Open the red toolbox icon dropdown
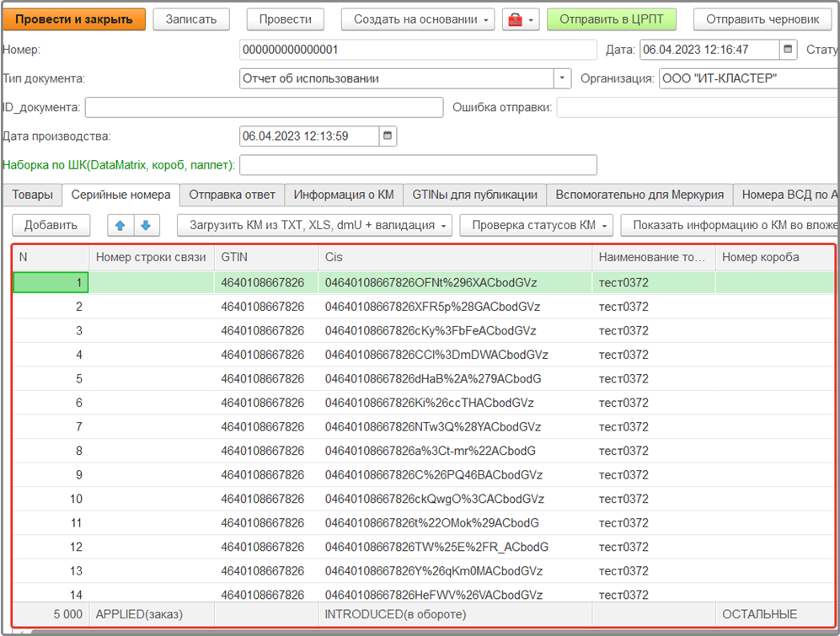Viewport: 840px width, 636px height. coord(521,20)
